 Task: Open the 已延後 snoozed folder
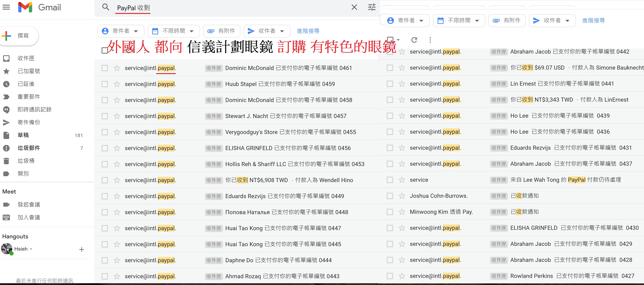(x=26, y=84)
